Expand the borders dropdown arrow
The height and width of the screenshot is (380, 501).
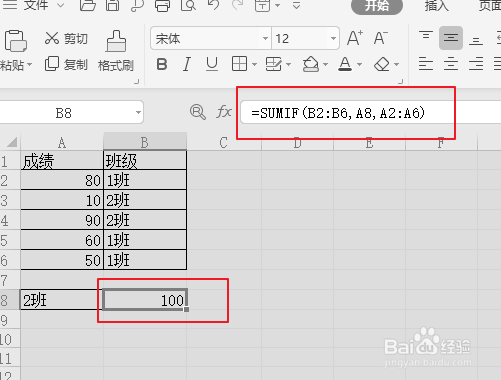[x=254, y=64]
